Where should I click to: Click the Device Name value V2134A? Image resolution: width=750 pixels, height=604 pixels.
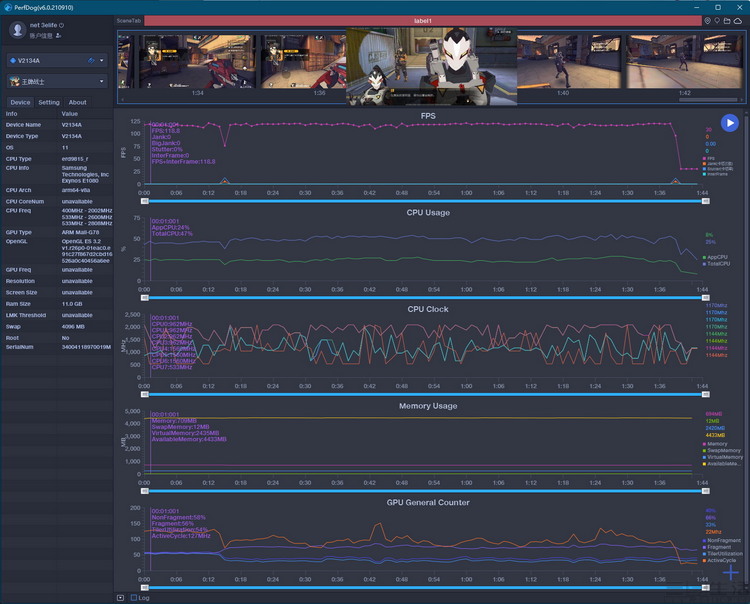[x=72, y=125]
